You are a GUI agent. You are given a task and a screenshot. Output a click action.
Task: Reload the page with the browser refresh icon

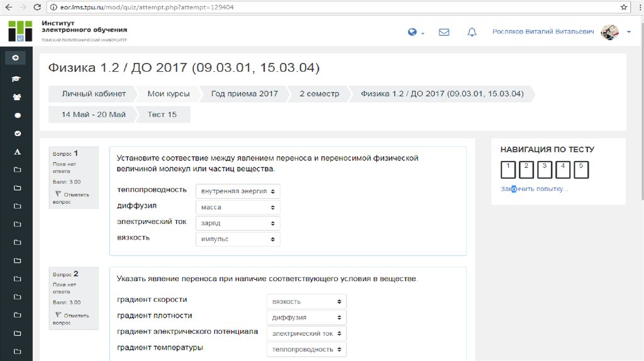click(37, 7)
